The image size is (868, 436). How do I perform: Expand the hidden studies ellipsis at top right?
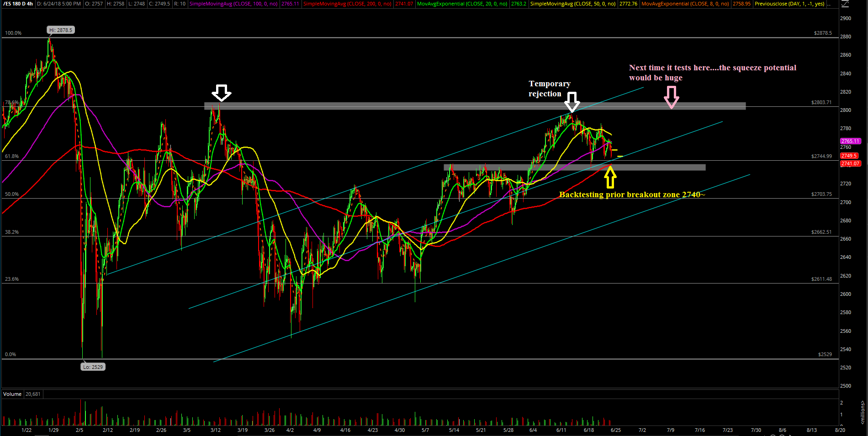(x=829, y=4)
